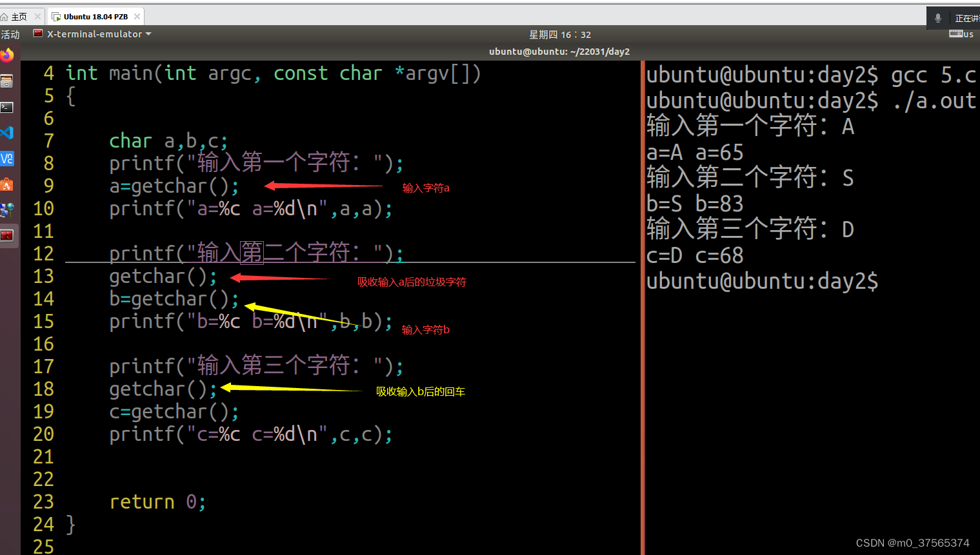Click the last empty ubuntu@ubuntu:day2$ prompt

(763, 282)
